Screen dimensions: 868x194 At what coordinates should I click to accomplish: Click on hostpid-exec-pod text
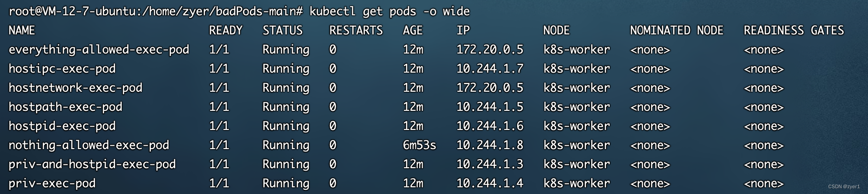pyautogui.click(x=62, y=126)
